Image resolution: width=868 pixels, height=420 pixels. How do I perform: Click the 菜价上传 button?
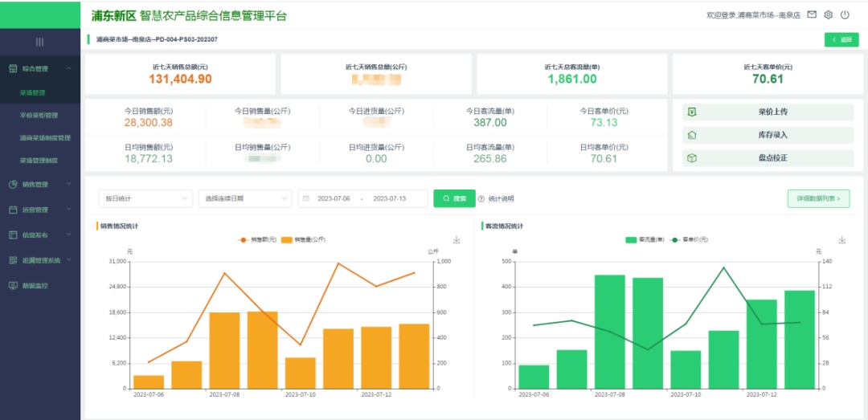pos(768,112)
